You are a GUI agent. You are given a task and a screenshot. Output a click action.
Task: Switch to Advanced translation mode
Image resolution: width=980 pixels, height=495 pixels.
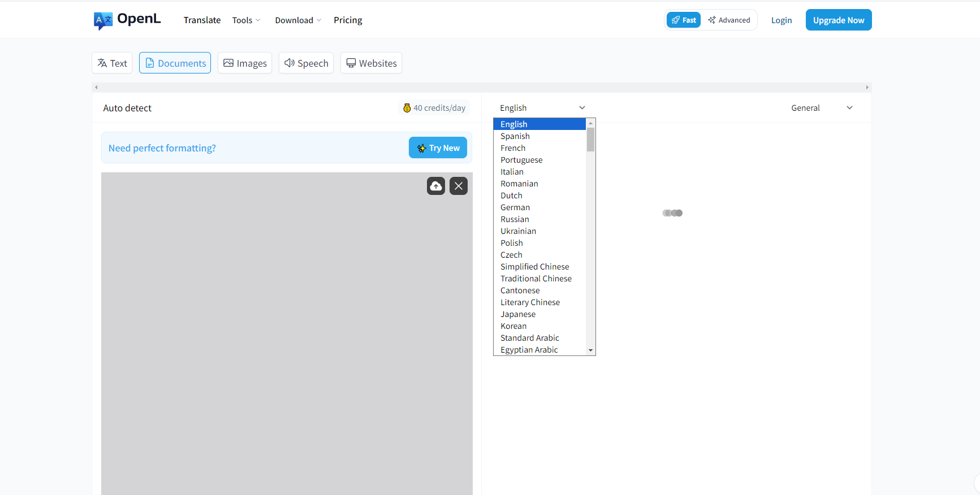tap(729, 20)
